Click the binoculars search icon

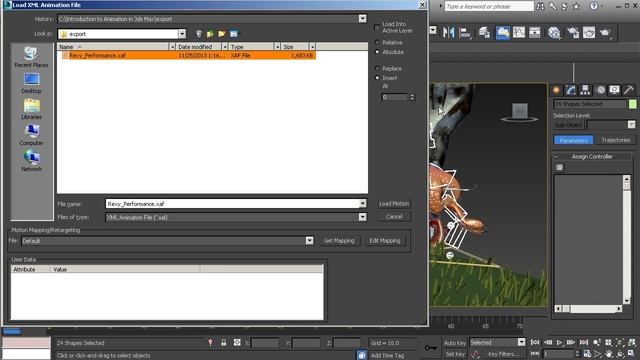point(540,6)
